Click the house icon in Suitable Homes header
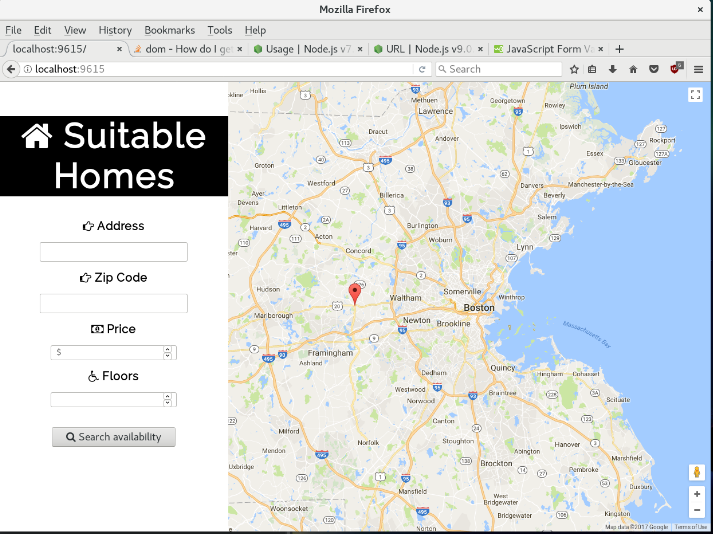Viewport: 713px width, 534px height. click(x=37, y=136)
